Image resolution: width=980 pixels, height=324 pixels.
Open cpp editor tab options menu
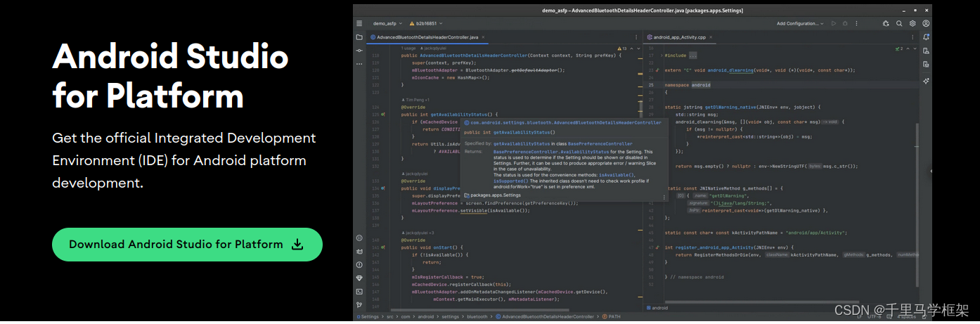pyautogui.click(x=913, y=37)
